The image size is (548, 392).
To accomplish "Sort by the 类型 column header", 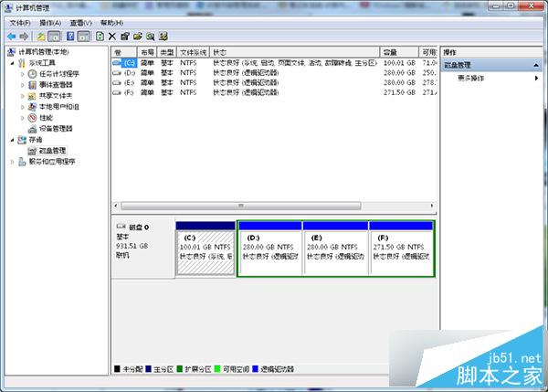I will pos(167,52).
